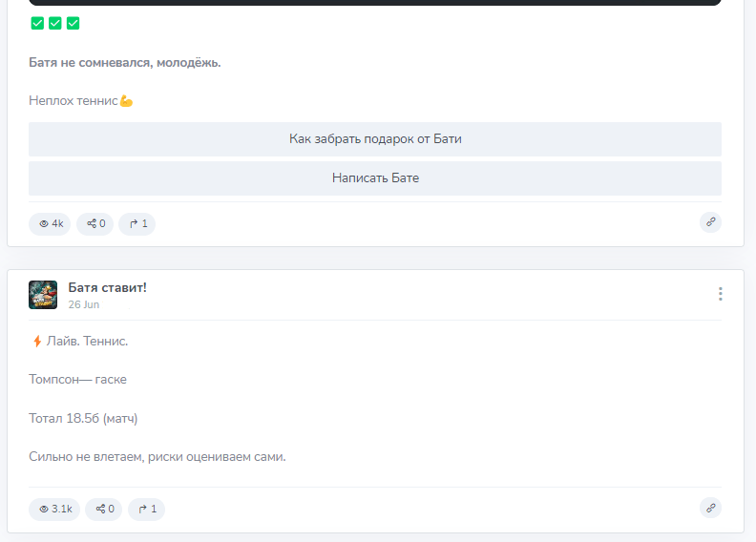
Task: Click the 'Как забрать подарок от Бати' button
Action: pyautogui.click(x=374, y=139)
